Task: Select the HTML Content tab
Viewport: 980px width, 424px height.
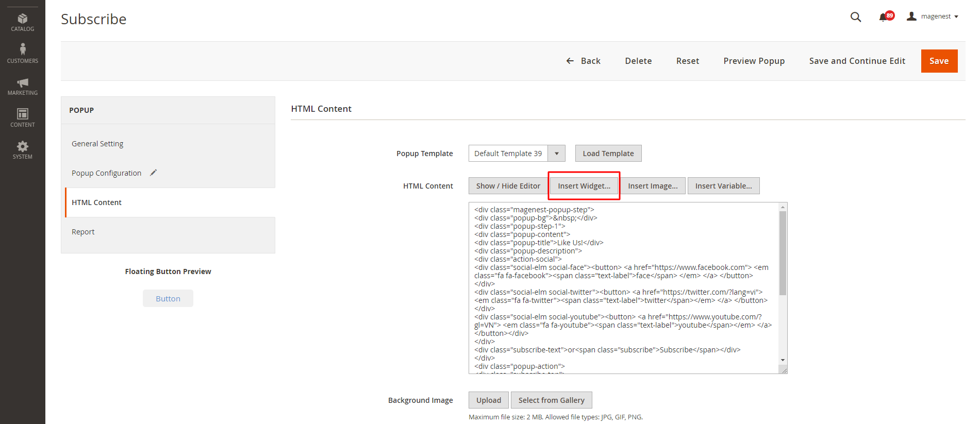Action: [x=96, y=202]
